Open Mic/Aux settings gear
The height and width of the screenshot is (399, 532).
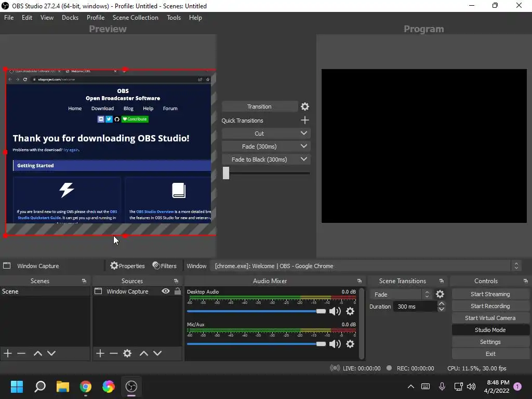click(x=350, y=344)
